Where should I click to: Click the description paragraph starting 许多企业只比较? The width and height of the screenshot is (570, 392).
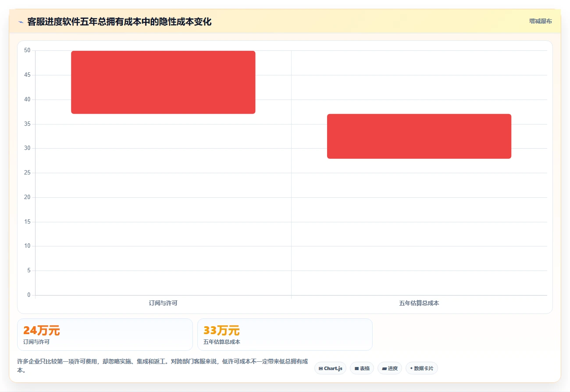tap(162, 366)
